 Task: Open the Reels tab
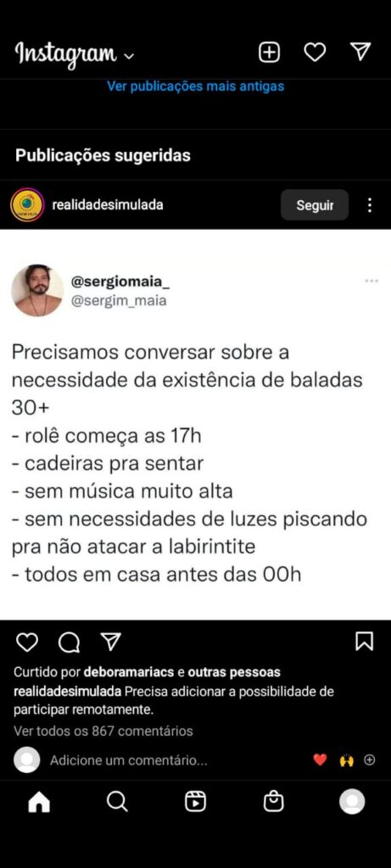pos(195,802)
